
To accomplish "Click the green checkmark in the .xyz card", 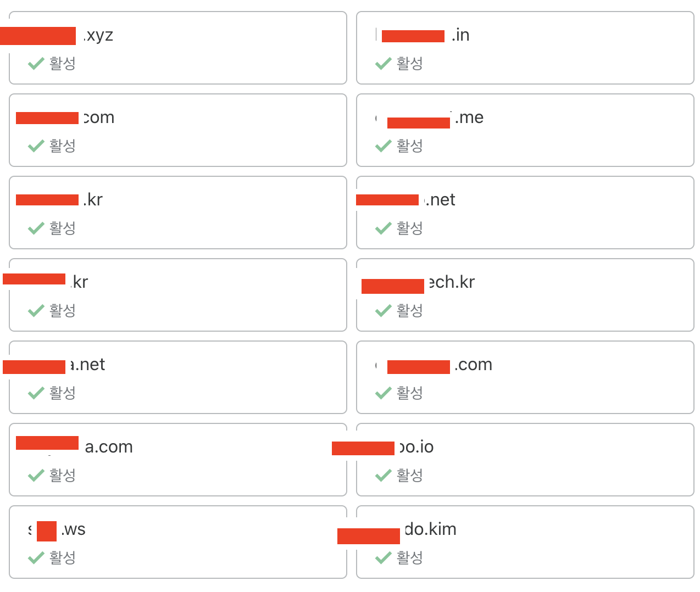I will pyautogui.click(x=36, y=64).
